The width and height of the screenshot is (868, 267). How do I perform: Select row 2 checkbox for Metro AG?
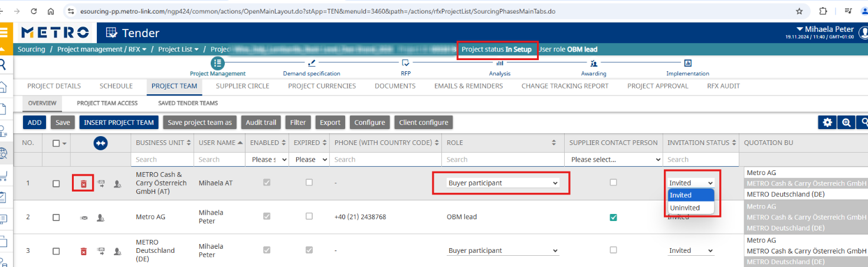click(x=56, y=217)
